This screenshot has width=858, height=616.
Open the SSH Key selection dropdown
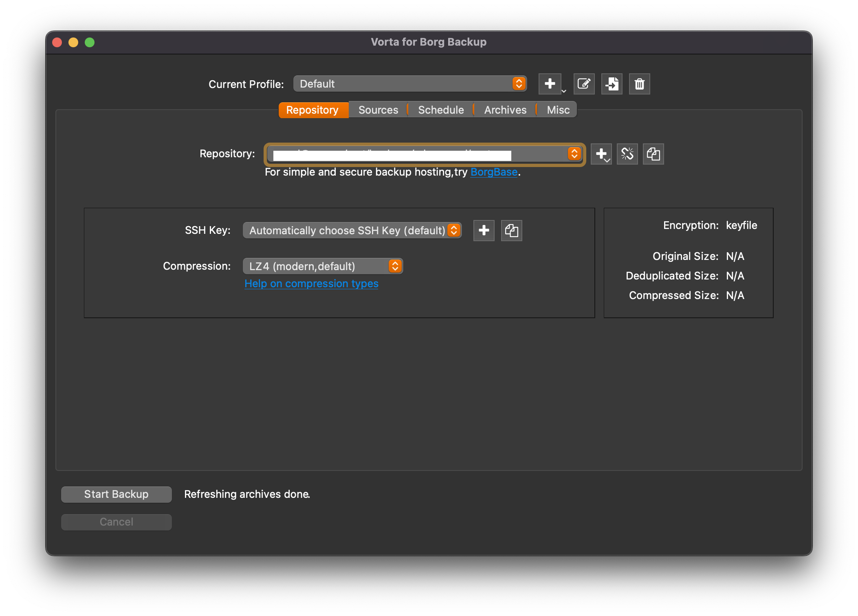click(454, 230)
